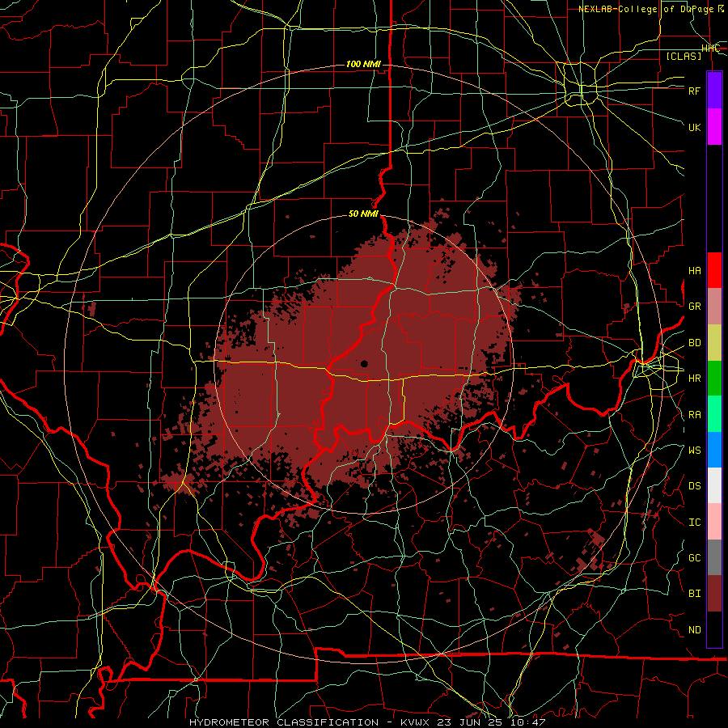Click the RA light-green legend color swatch
Screen dimensions: 728x728
[x=714, y=414]
